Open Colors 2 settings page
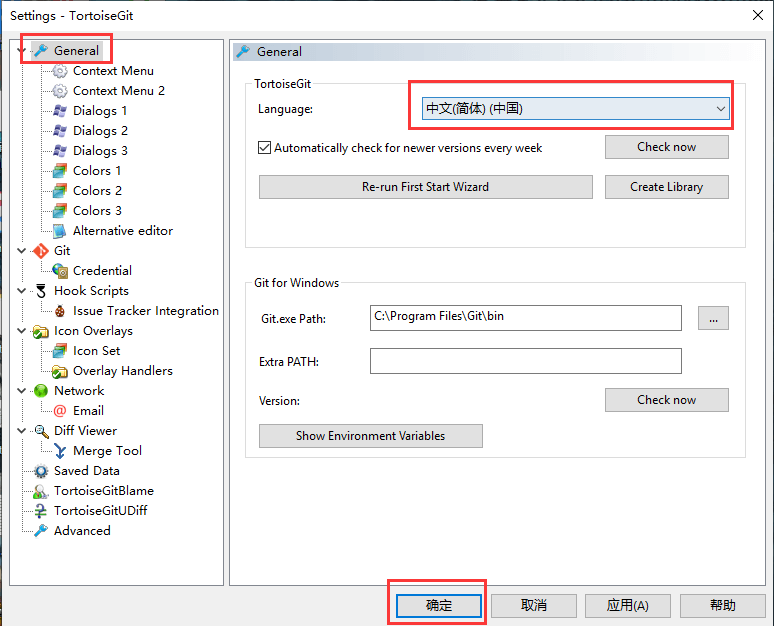The image size is (774, 626). point(97,191)
